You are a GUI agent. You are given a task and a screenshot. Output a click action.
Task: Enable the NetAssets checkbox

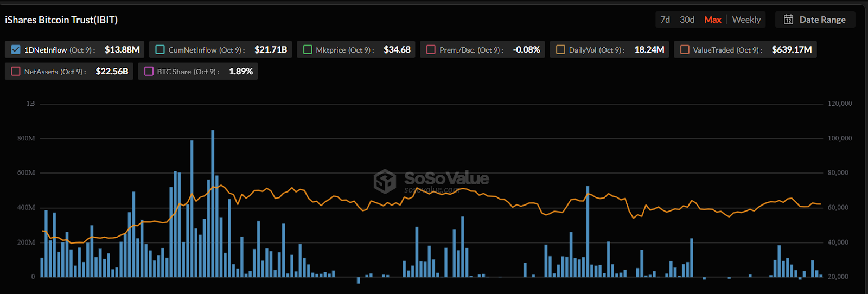(x=16, y=71)
